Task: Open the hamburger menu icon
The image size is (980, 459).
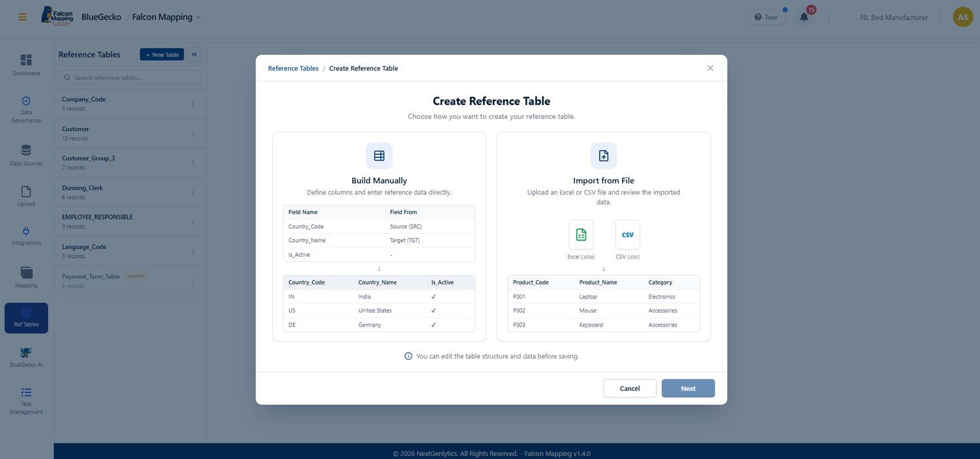Action: pyautogui.click(x=23, y=17)
